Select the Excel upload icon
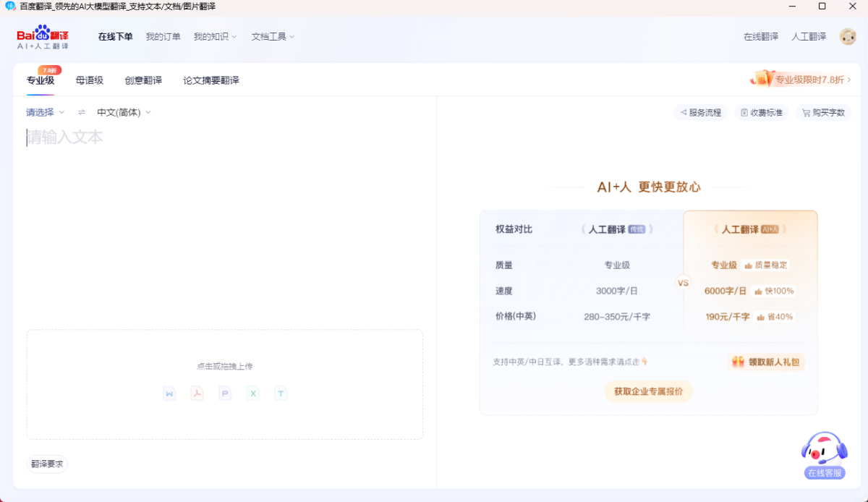The width and height of the screenshot is (868, 502). click(x=252, y=393)
